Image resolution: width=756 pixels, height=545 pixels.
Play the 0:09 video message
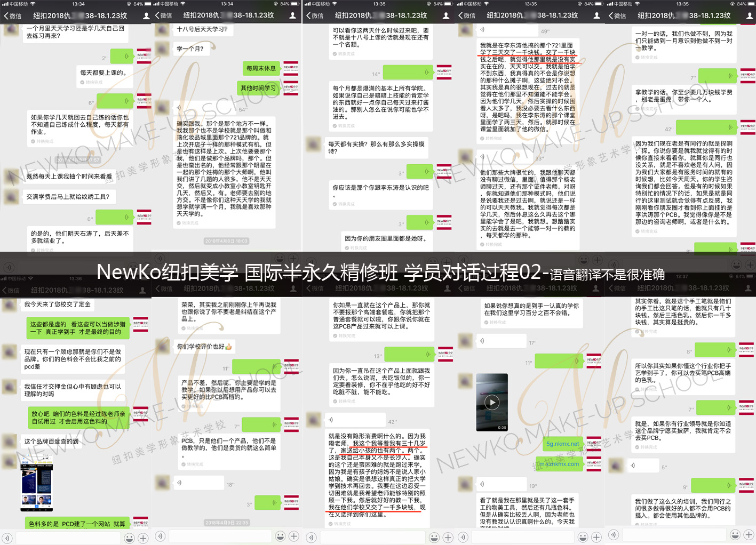point(491,403)
